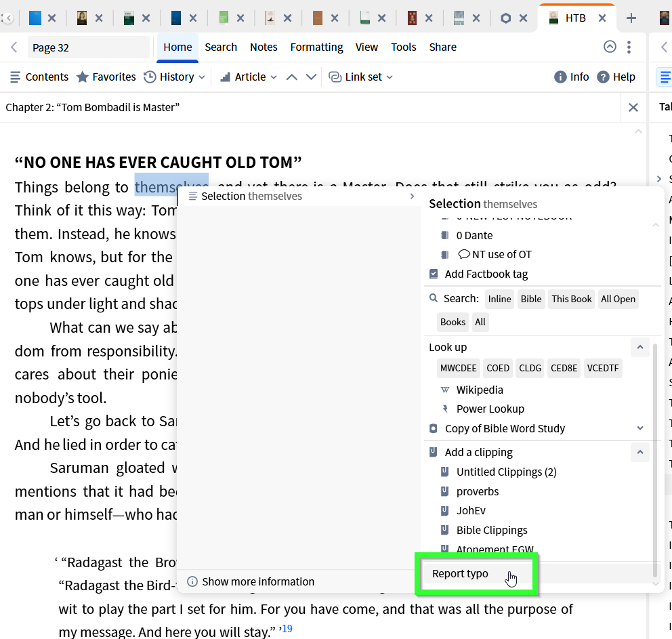Look up in VCEDTF dictionary
Image resolution: width=672 pixels, height=639 pixels.
coord(603,368)
